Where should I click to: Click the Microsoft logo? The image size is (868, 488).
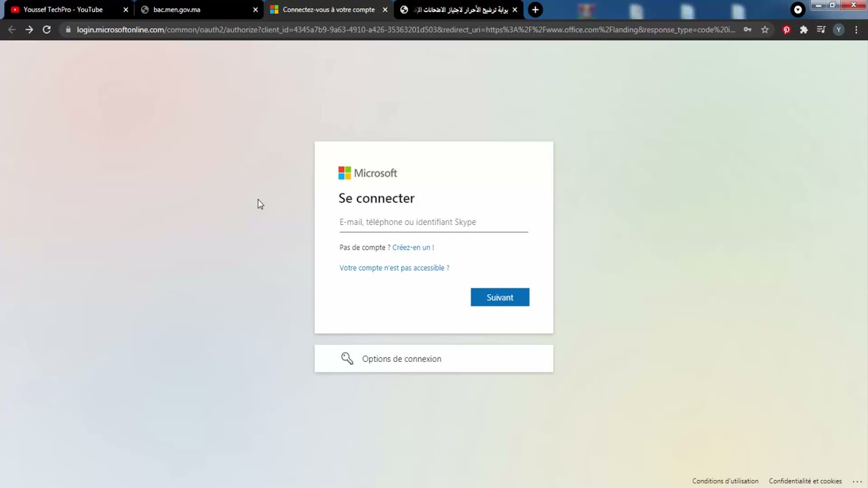pos(368,173)
